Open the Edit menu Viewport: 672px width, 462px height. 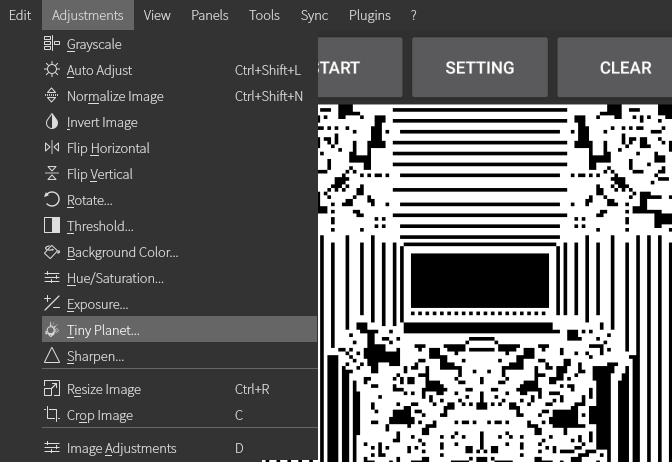(20, 15)
